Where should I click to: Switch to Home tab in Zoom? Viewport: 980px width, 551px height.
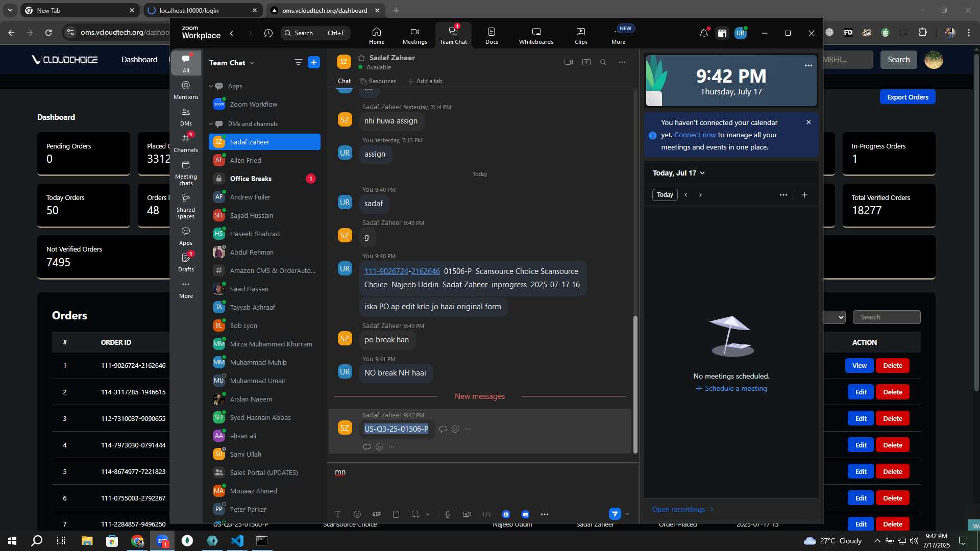[377, 36]
